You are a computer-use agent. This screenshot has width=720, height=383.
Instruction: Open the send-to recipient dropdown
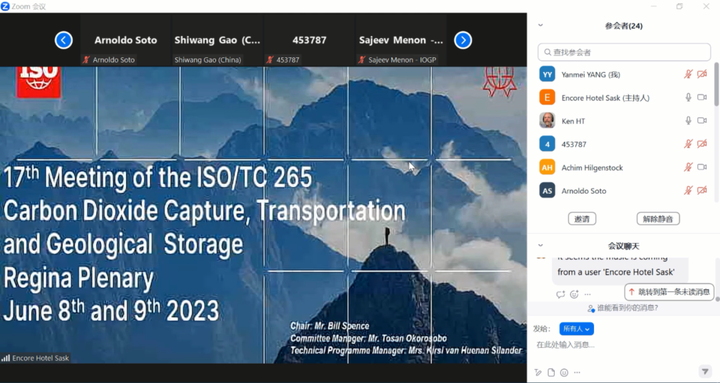pyautogui.click(x=576, y=329)
